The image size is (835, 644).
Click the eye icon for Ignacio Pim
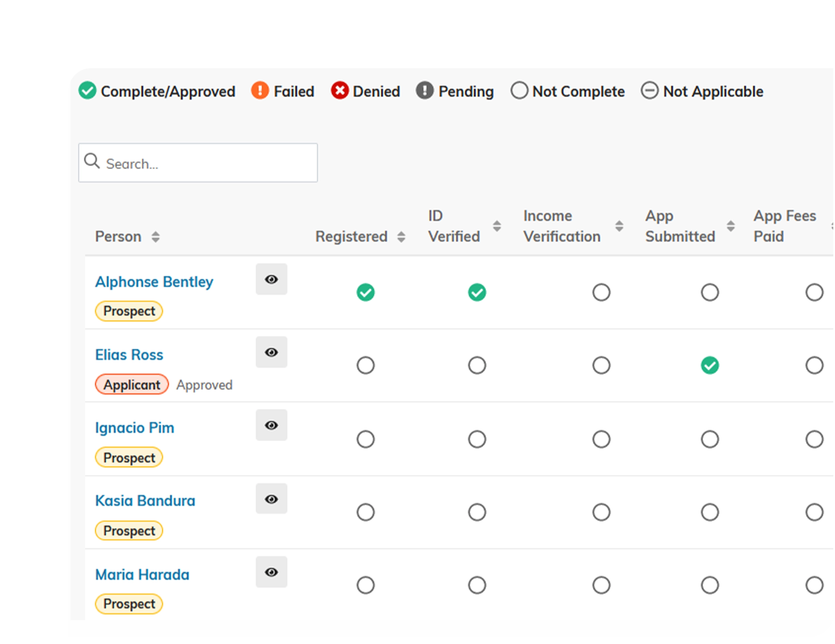271,425
